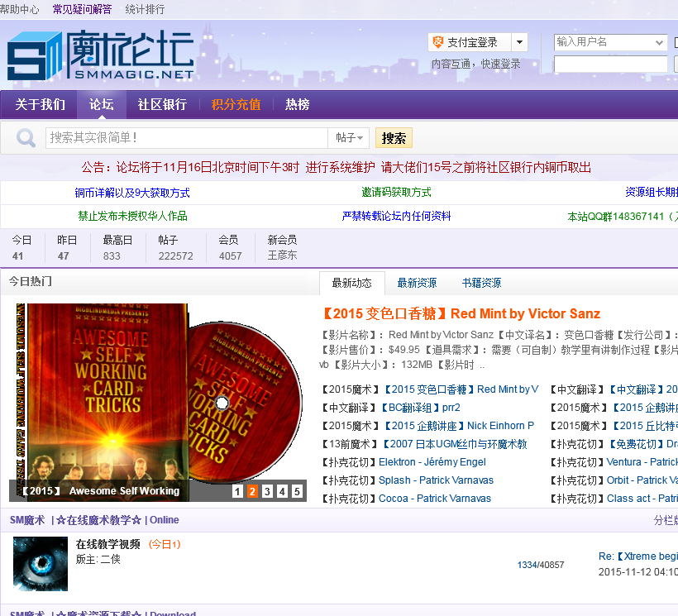Viewport: 678px width, 616px height.
Task: Click the 搜索 button
Action: click(x=394, y=138)
